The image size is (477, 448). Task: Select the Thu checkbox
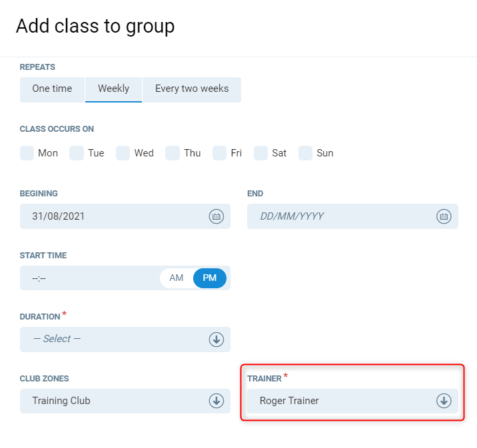[x=173, y=153]
